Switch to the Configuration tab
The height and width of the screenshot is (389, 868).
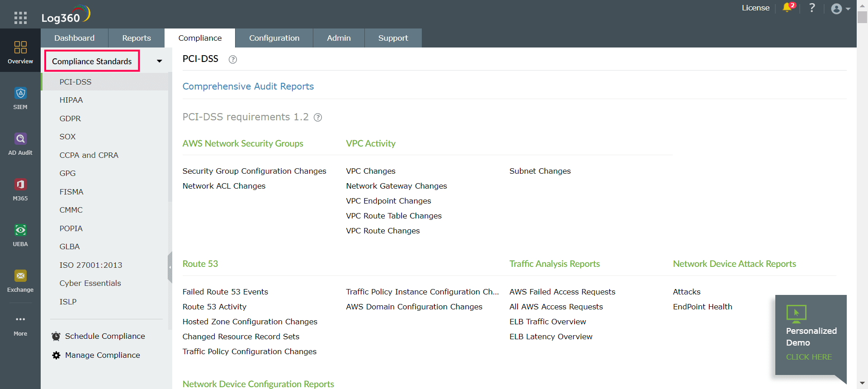274,38
